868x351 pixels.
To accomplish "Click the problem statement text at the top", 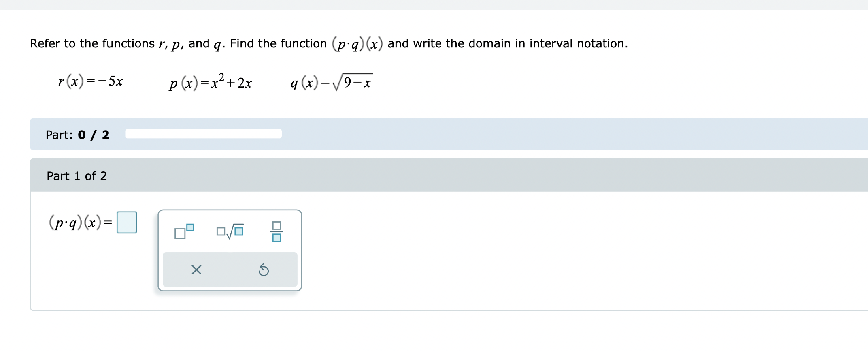I will (329, 43).
